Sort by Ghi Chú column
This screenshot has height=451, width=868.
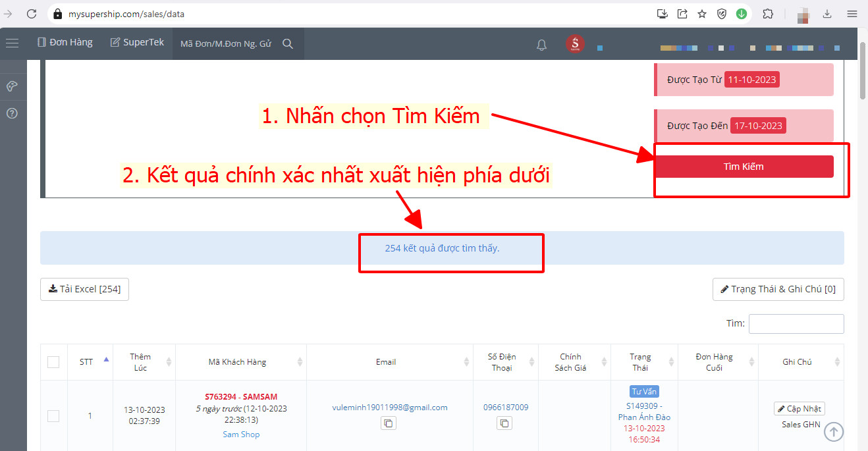pos(801,361)
